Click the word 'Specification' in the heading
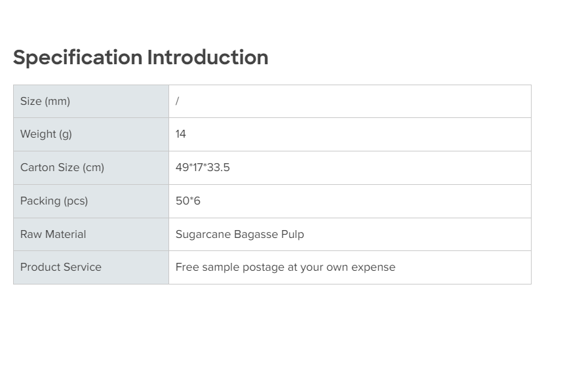This screenshot has height=392, width=567. tap(77, 58)
